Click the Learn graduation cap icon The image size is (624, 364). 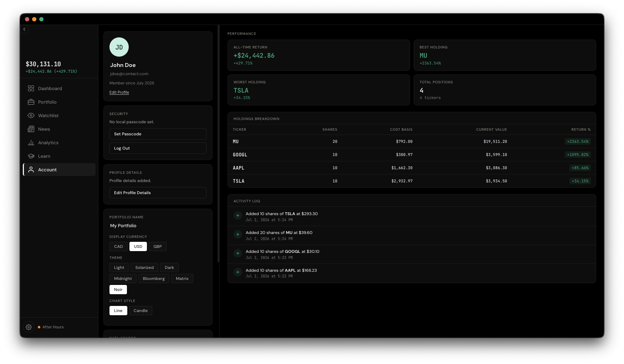(x=31, y=156)
